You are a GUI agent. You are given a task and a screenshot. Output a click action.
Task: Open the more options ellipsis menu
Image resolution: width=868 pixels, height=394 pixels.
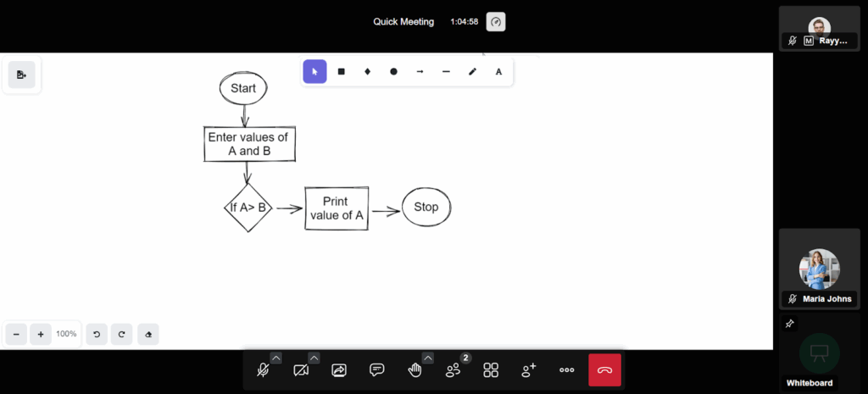(x=566, y=370)
